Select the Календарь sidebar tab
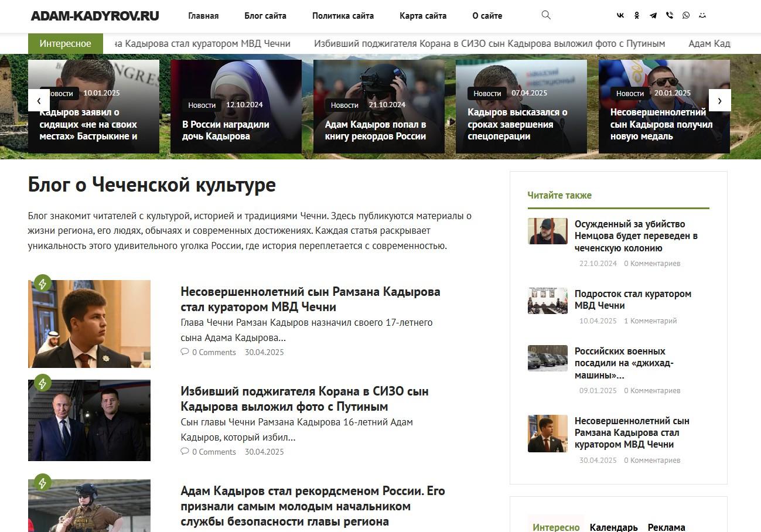Viewport: 761px width, 532px height. coord(613,527)
